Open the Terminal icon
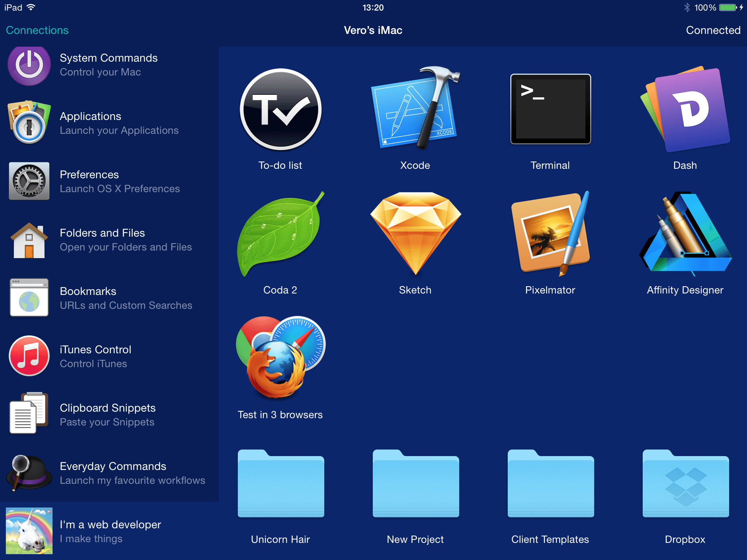Image resolution: width=747 pixels, height=560 pixels. 550,109
